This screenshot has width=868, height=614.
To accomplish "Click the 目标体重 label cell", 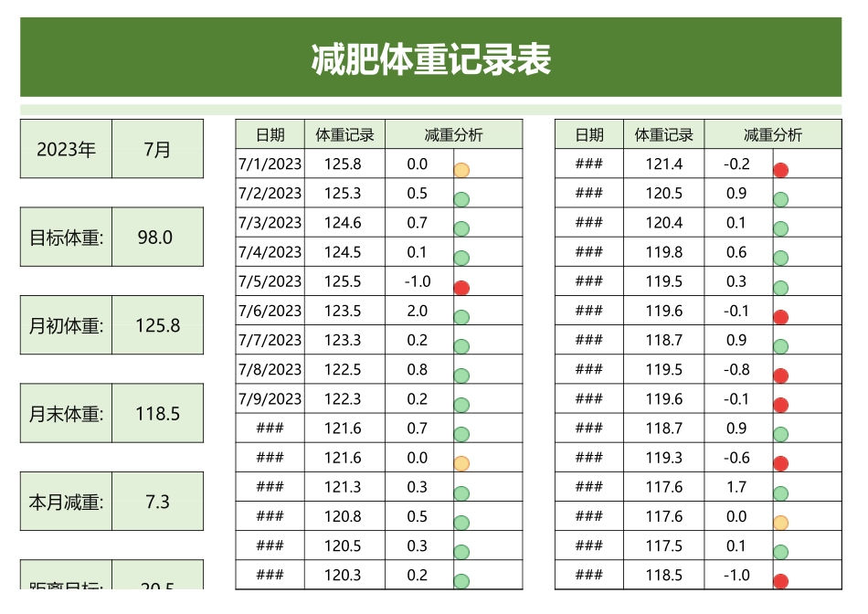I will tap(66, 237).
